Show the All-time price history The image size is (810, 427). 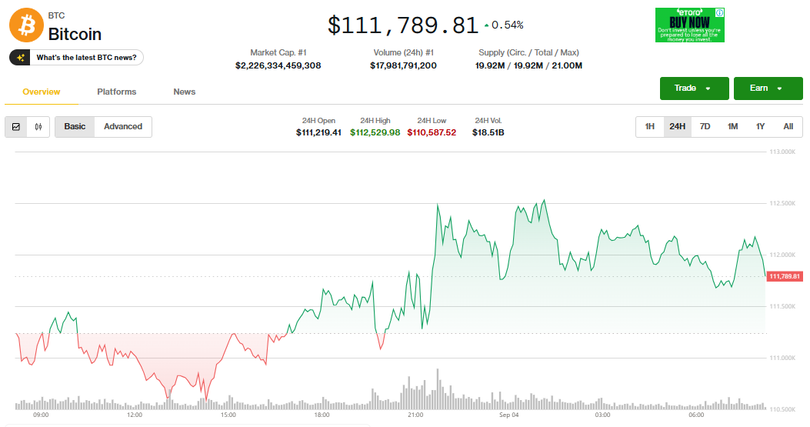pos(788,127)
